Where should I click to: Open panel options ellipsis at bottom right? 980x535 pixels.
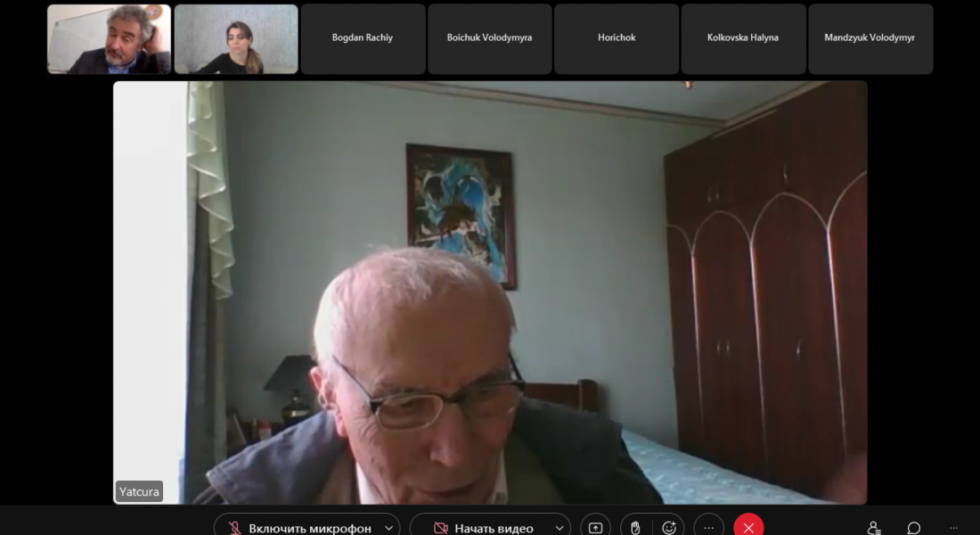click(x=954, y=527)
